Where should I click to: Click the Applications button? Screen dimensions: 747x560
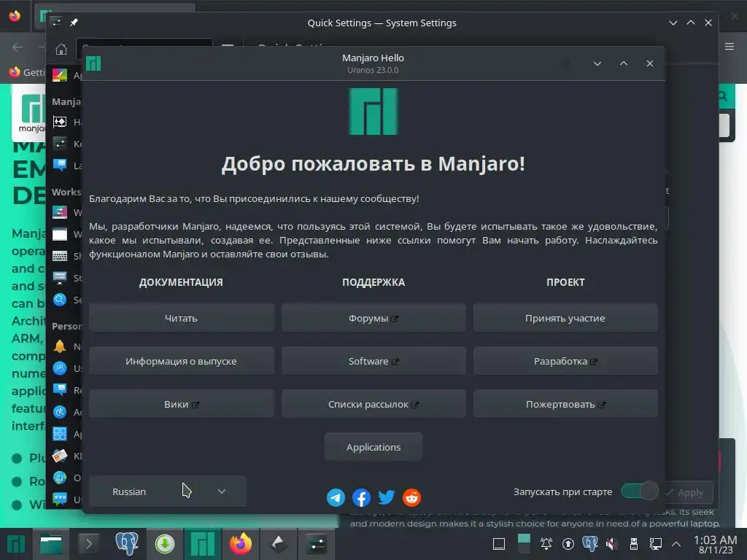coord(373,447)
